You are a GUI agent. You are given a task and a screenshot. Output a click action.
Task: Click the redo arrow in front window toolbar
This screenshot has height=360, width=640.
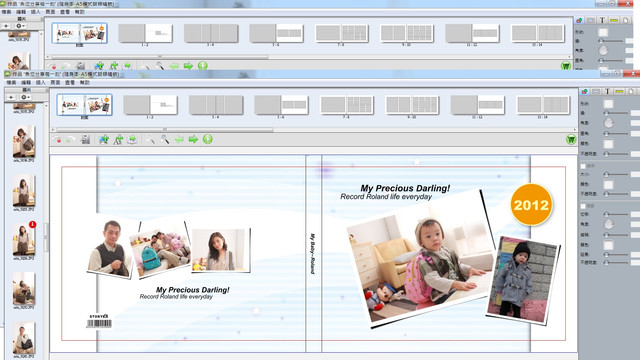(x=70, y=140)
